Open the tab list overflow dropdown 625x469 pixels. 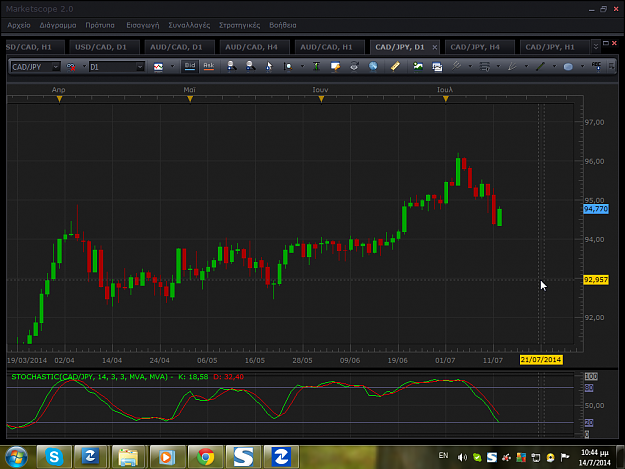pos(596,47)
